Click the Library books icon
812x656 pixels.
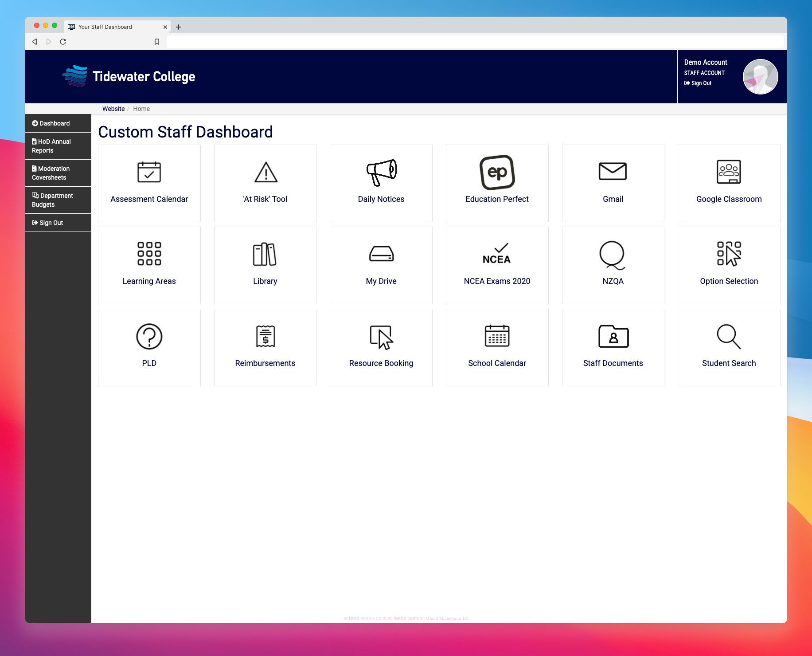(x=265, y=254)
